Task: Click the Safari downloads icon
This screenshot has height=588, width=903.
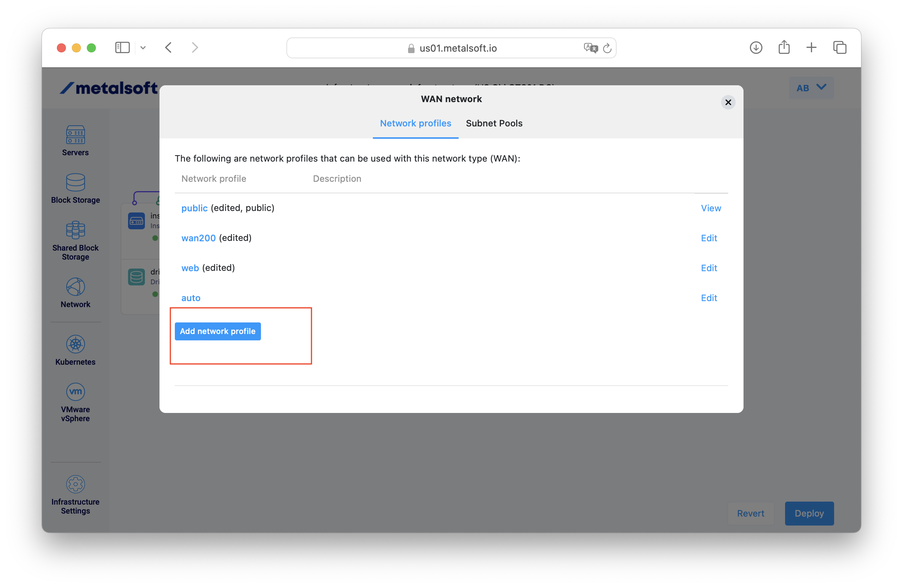Action: [756, 48]
